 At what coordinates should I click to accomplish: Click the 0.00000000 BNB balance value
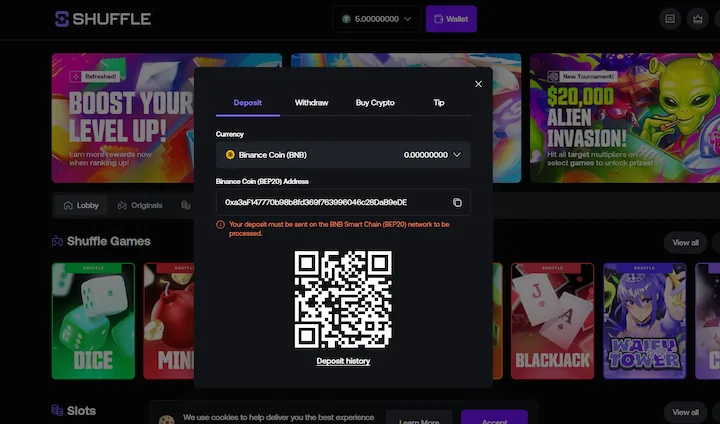[426, 155]
